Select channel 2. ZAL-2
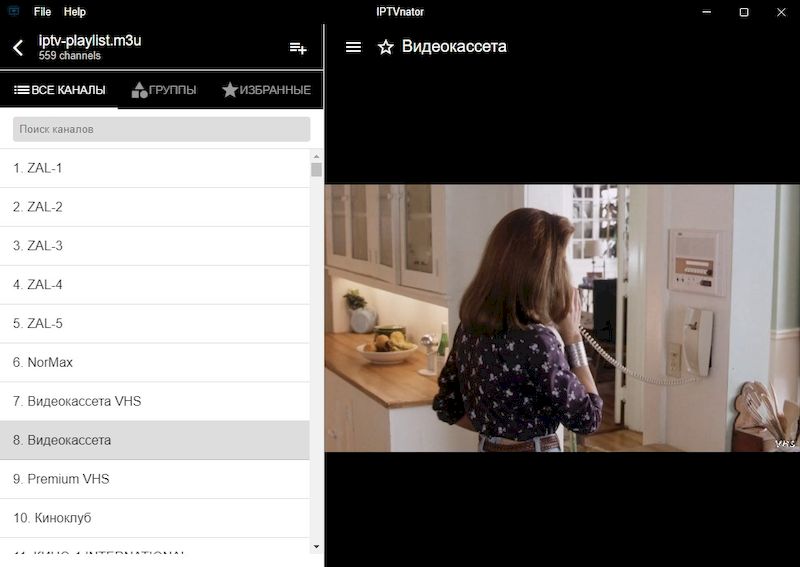This screenshot has height=567, width=800. pyautogui.click(x=155, y=207)
